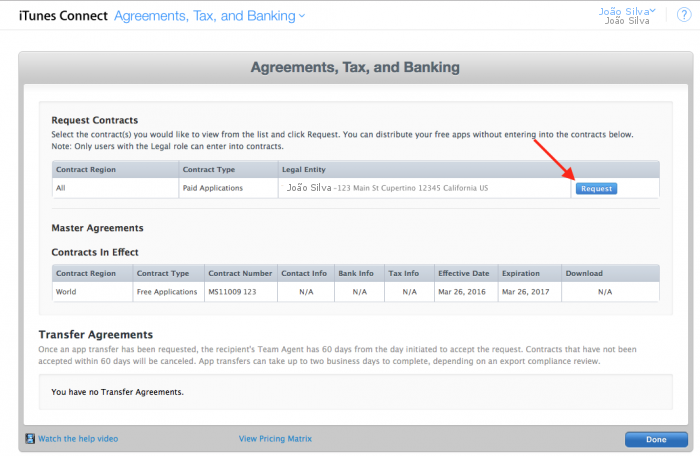This screenshot has width=700, height=456.
Task: Click the Done button
Action: click(x=655, y=439)
